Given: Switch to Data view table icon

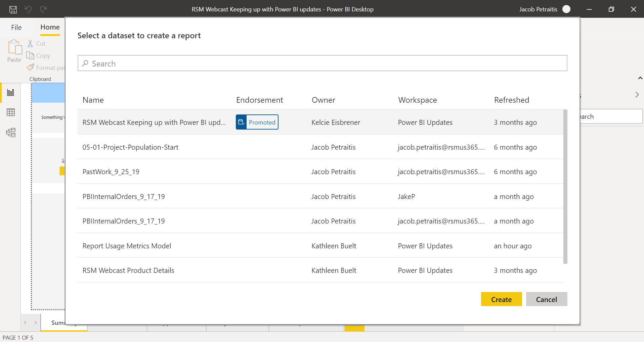Looking at the screenshot, I should point(11,112).
